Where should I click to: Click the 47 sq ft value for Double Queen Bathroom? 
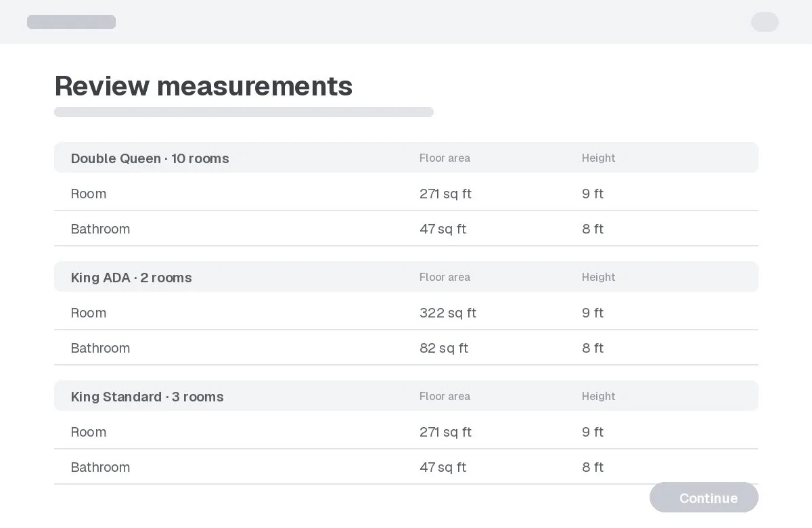443,229
